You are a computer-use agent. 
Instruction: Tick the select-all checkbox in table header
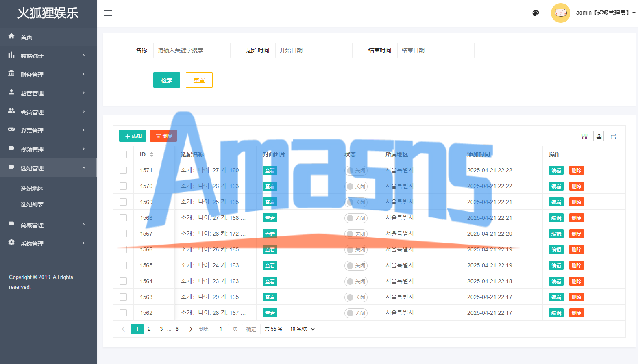click(123, 154)
